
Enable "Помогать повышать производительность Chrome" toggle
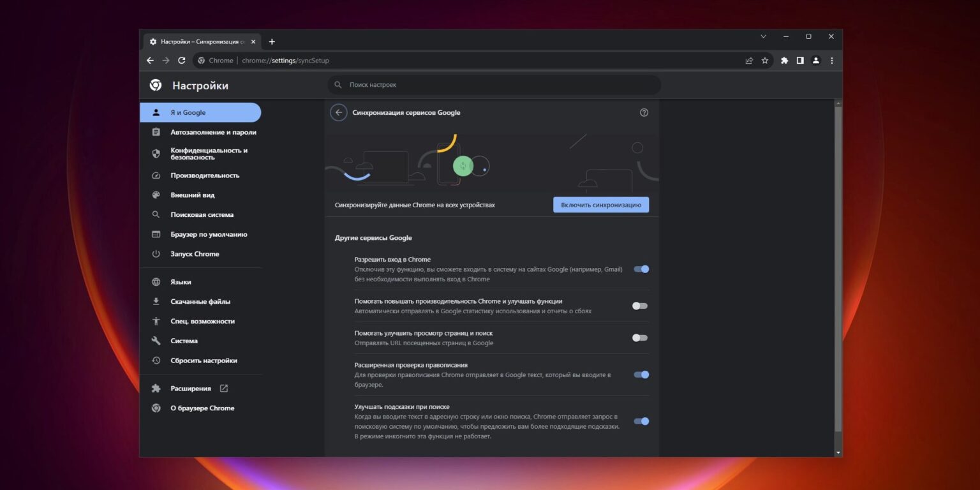point(640,306)
